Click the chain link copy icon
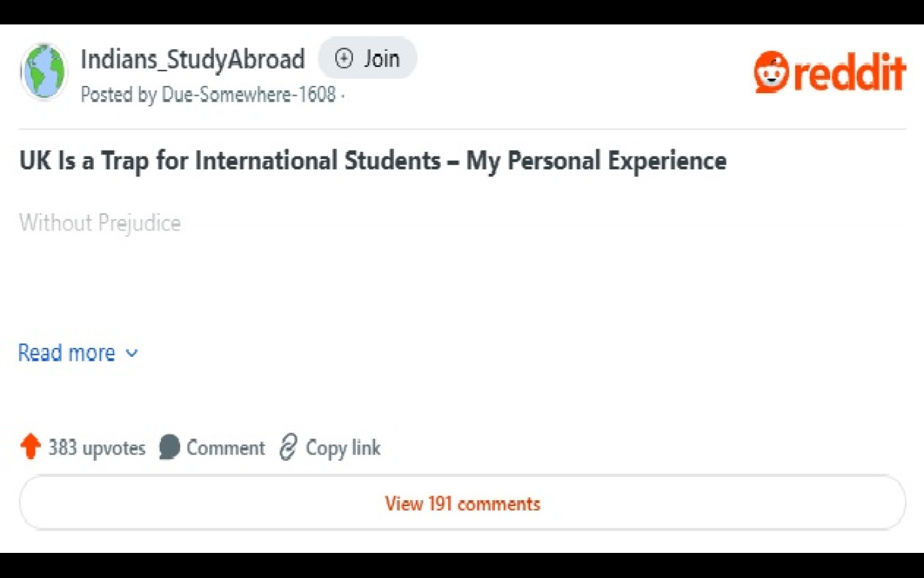Viewport: 924px width, 578px height. (x=288, y=447)
